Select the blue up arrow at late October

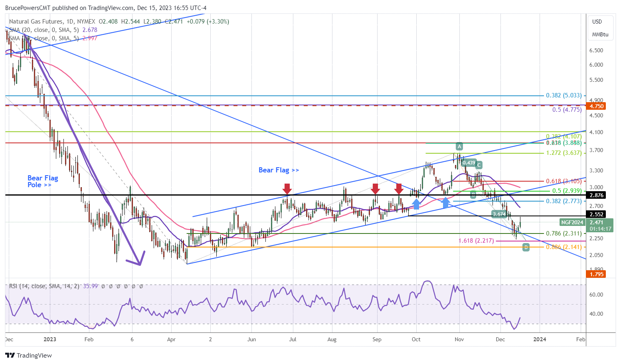[445, 203]
